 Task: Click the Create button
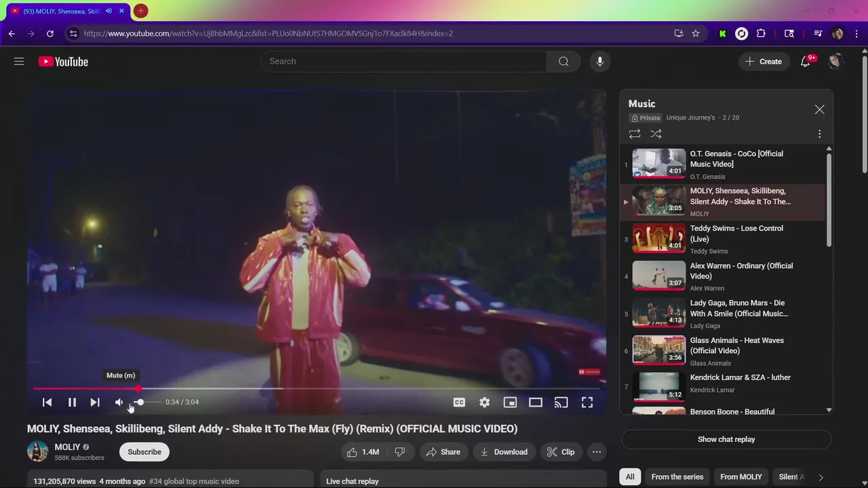[x=764, y=62]
